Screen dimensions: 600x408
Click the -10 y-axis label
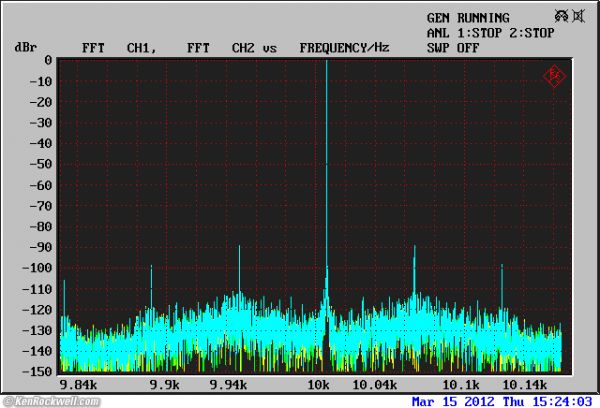[40, 81]
